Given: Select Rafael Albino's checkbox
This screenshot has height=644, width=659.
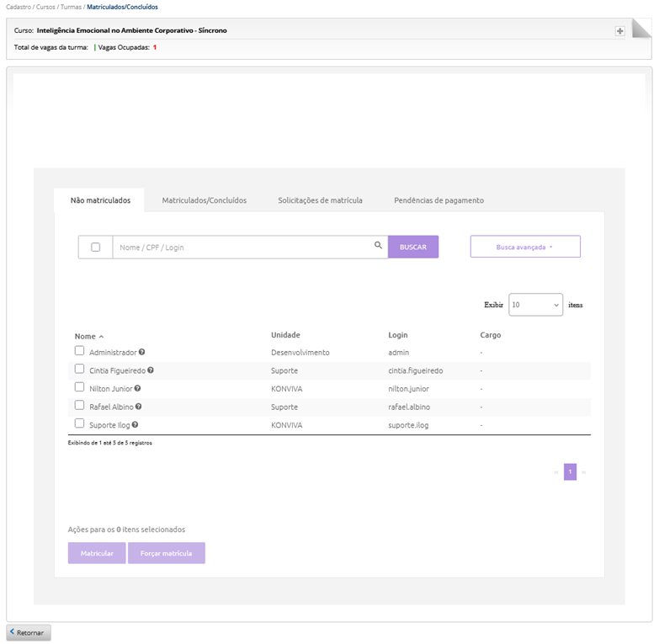Looking at the screenshot, I should [80, 406].
